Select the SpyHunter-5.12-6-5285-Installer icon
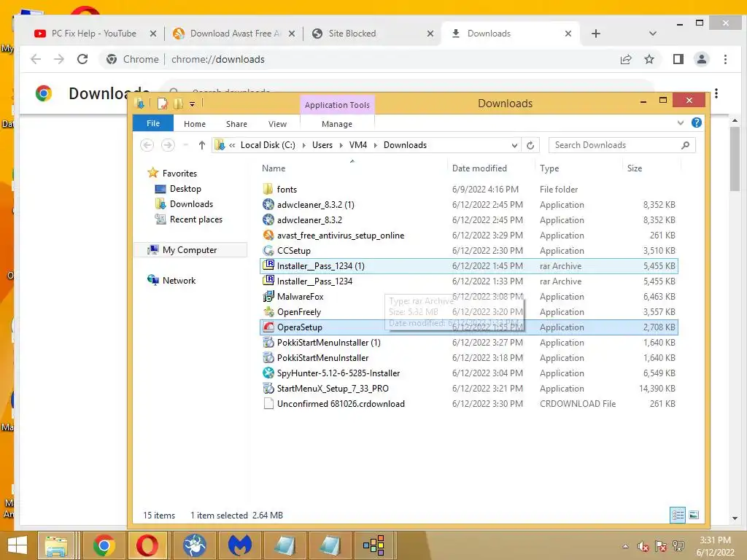This screenshot has width=747, height=560. coord(268,373)
